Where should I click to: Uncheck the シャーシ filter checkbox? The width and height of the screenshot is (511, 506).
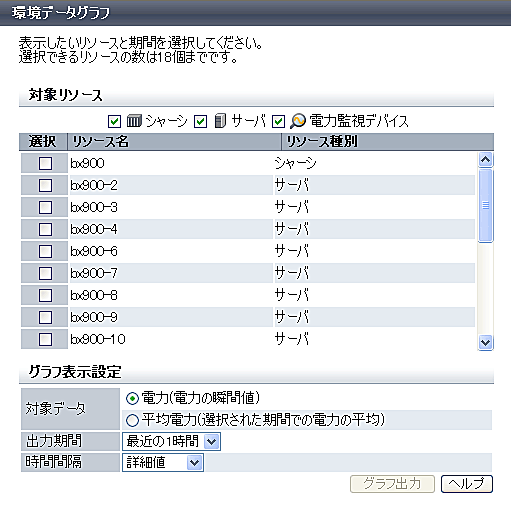pos(114,121)
